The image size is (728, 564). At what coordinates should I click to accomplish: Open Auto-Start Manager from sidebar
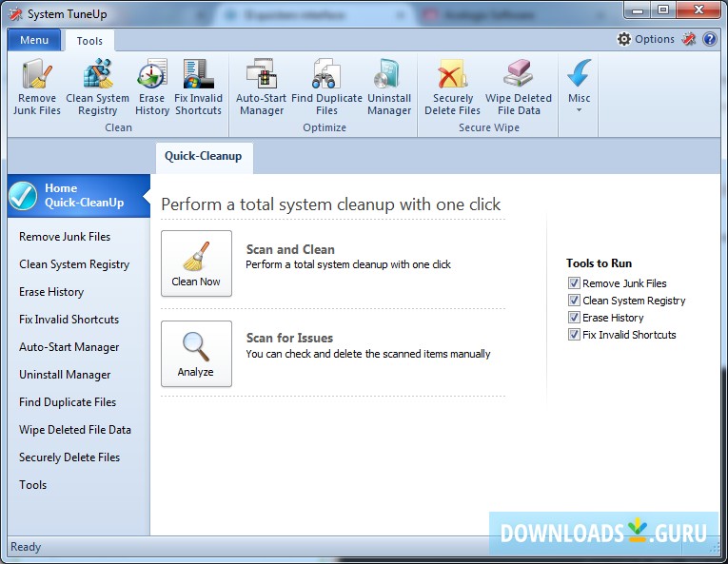69,347
